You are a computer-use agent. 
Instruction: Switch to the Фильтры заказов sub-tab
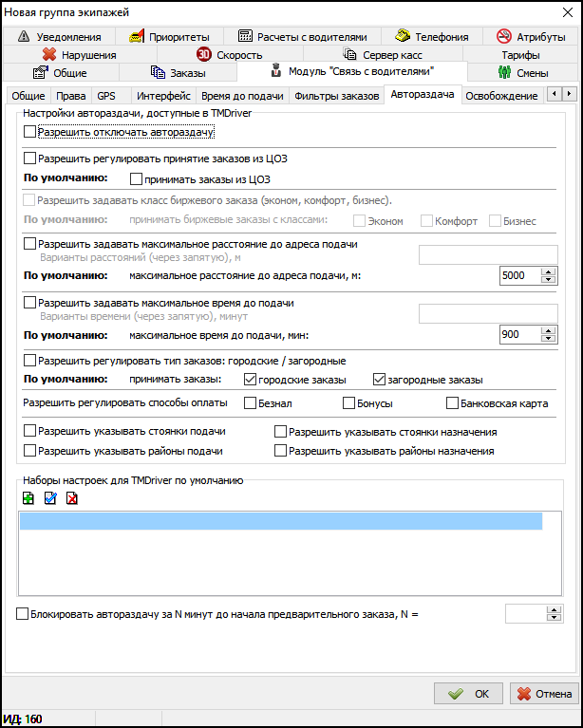tap(336, 96)
